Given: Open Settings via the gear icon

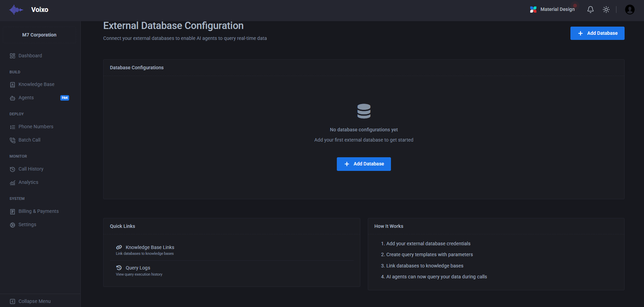Looking at the screenshot, I should point(12,224).
